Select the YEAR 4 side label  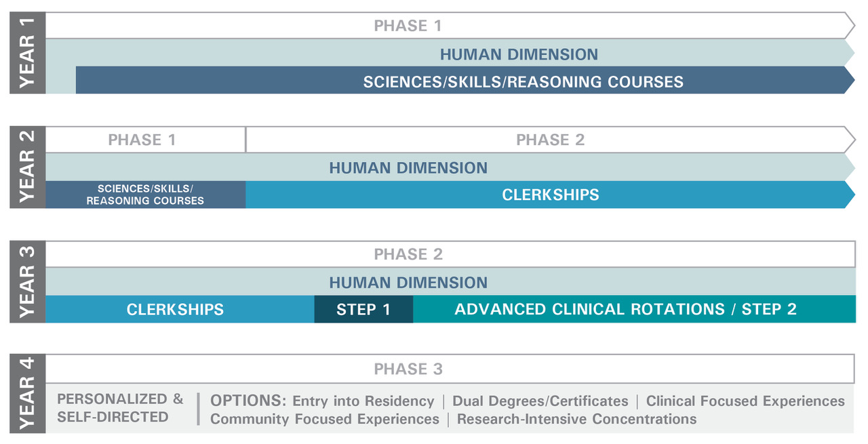click(x=27, y=395)
